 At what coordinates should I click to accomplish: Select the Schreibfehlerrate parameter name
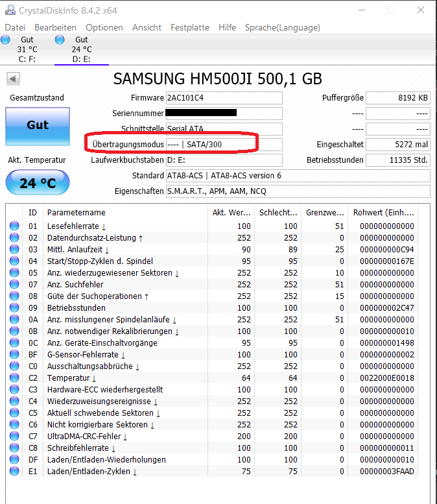81,448
